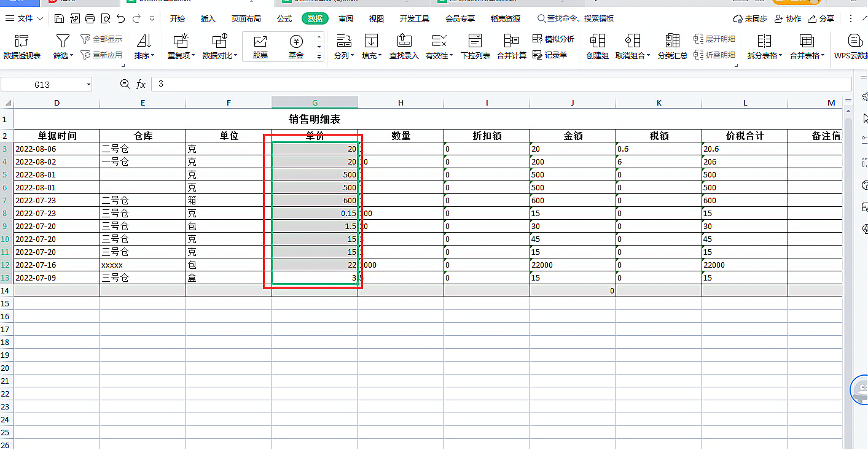The image size is (868, 450).
Task: Open the 文件 file menu
Action: (x=25, y=19)
